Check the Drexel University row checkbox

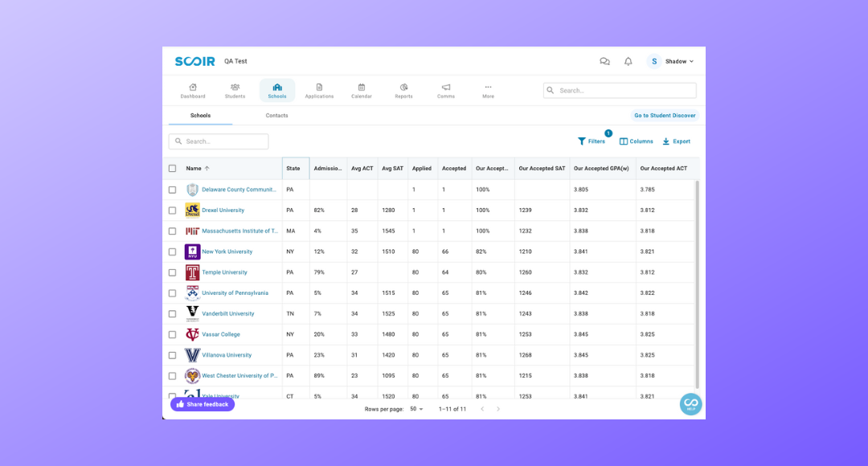[172, 211]
